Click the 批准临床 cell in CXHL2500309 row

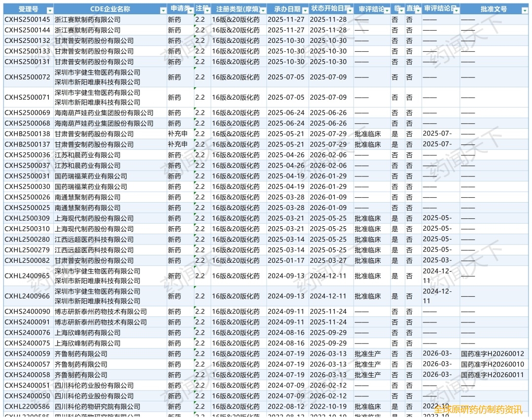[x=367, y=218]
